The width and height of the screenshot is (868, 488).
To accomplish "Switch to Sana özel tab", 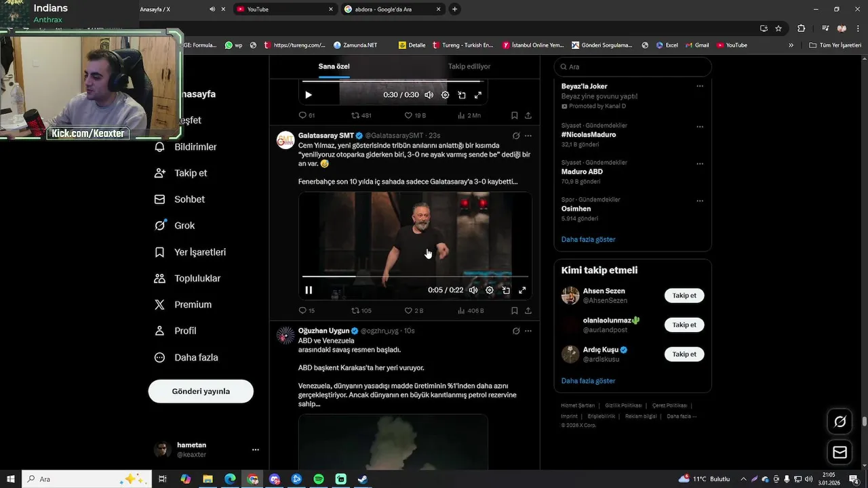I will coord(334,66).
